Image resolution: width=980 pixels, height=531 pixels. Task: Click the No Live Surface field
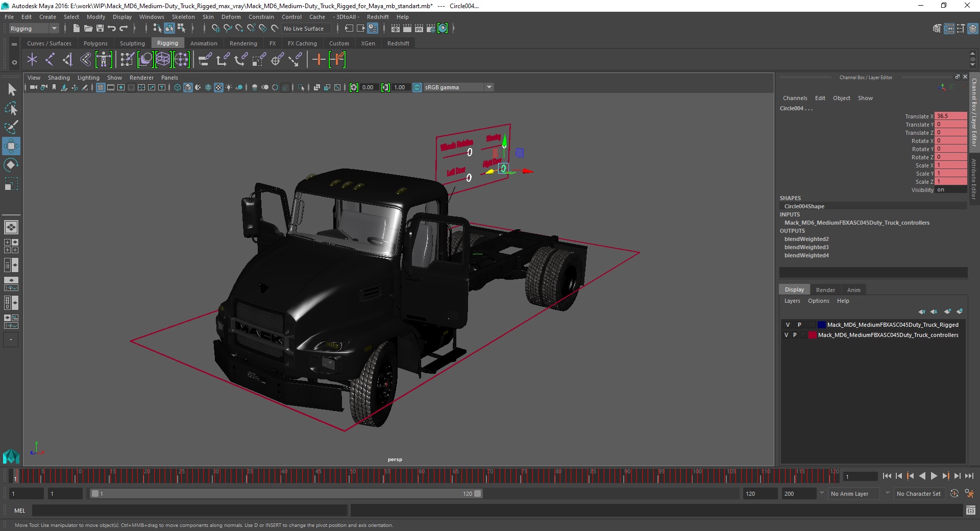coord(306,29)
